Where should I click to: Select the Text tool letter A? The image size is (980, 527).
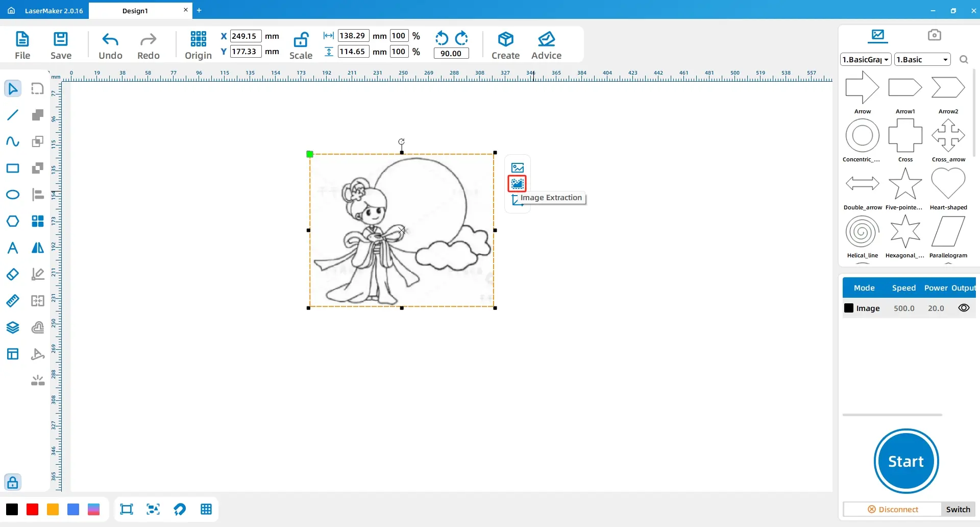click(13, 248)
